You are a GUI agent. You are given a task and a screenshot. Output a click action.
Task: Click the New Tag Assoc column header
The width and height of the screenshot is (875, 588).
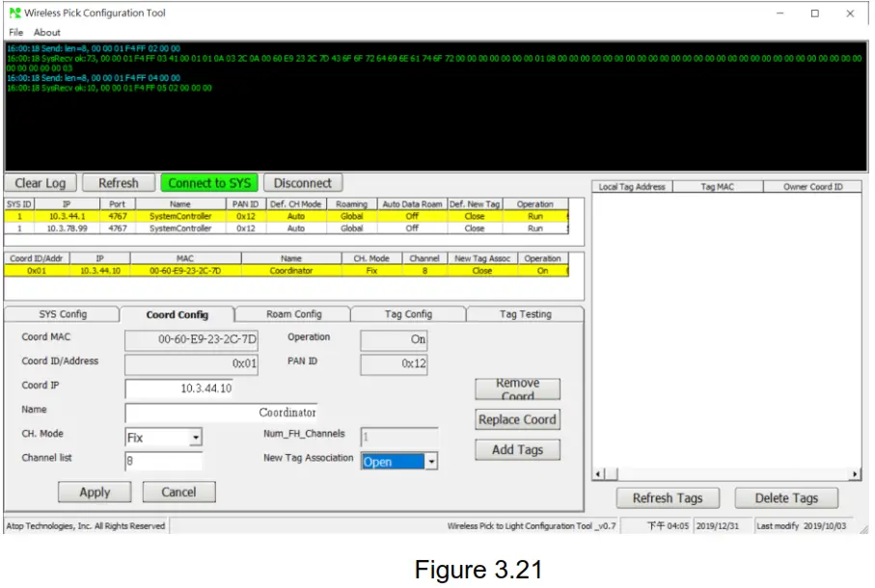(x=482, y=258)
